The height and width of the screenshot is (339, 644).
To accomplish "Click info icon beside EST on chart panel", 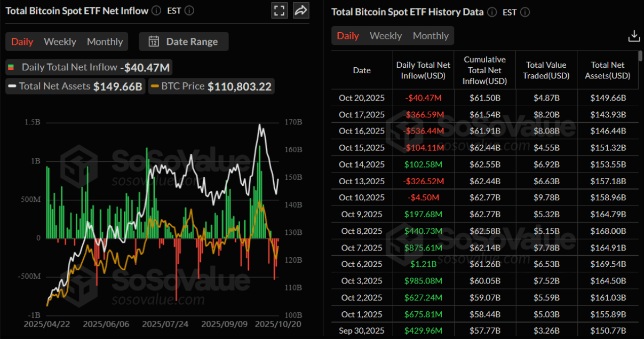I will [x=189, y=10].
